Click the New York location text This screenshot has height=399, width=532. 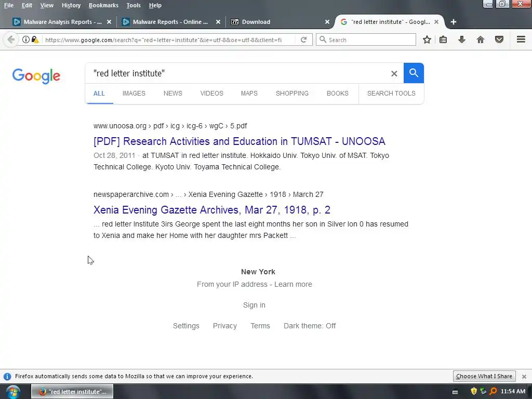point(258,272)
